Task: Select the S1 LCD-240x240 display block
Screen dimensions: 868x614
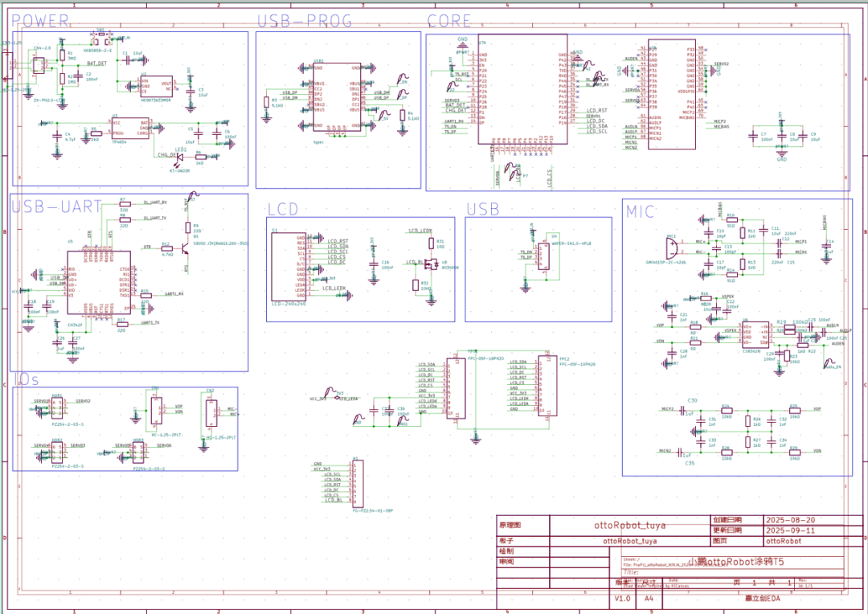Action: (289, 267)
